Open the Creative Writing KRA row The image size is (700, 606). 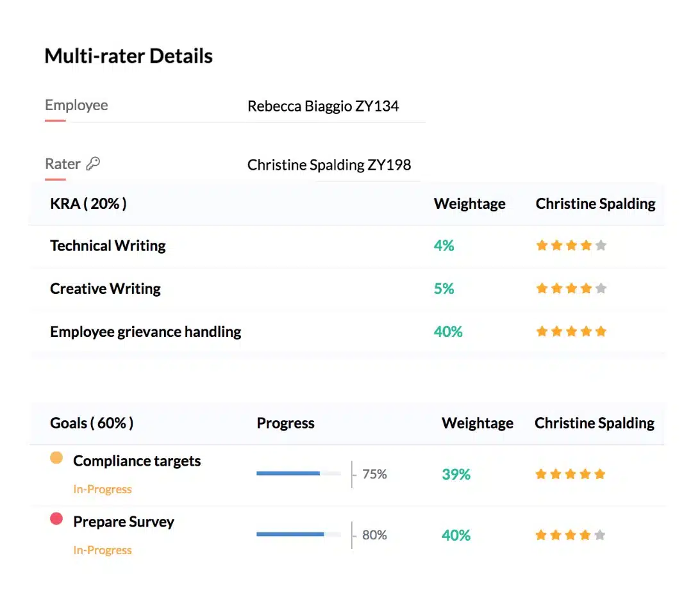click(x=105, y=288)
